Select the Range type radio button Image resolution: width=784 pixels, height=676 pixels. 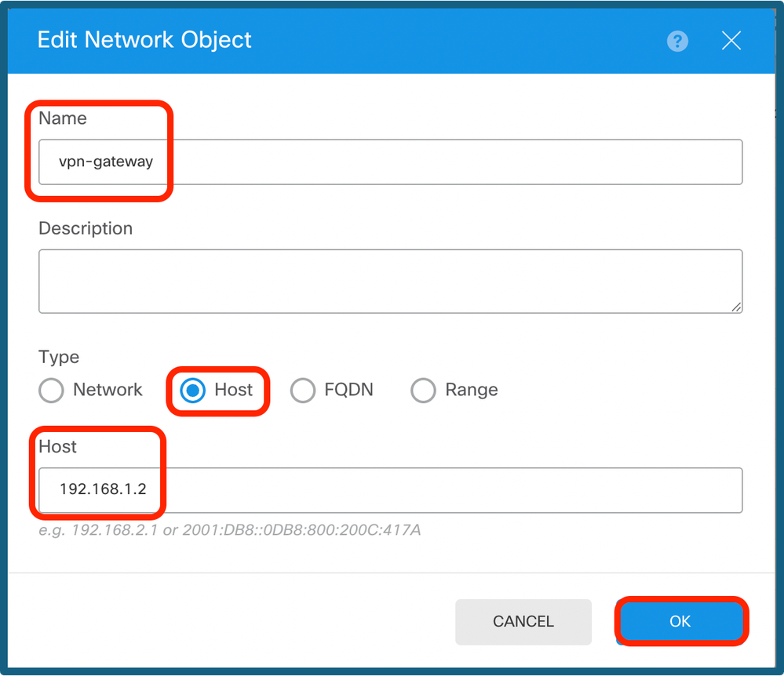(x=423, y=390)
